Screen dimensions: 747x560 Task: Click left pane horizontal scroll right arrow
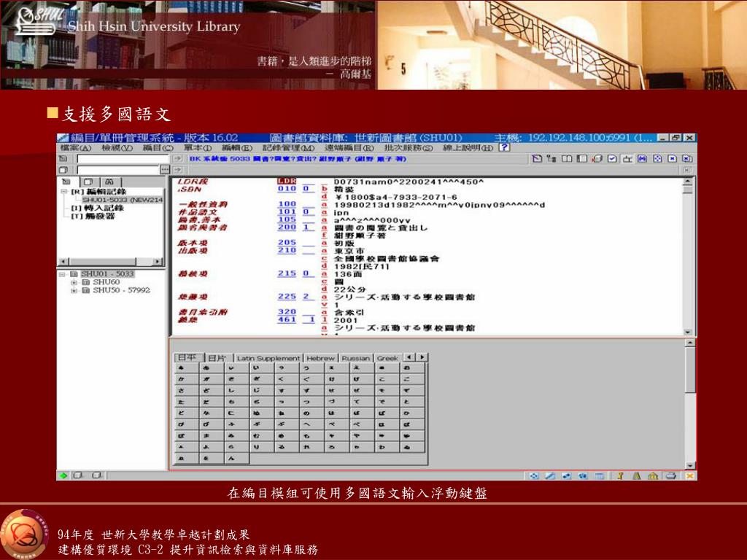click(157, 262)
